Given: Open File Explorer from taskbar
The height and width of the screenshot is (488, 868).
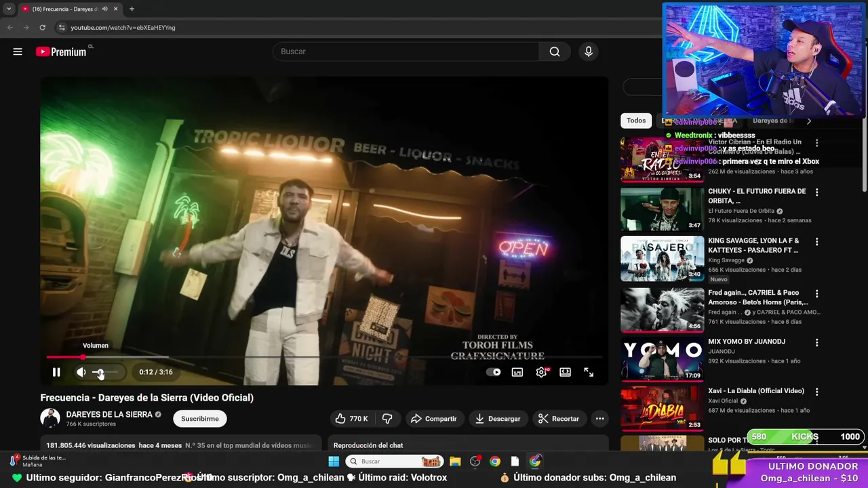Looking at the screenshot, I should click(x=455, y=462).
